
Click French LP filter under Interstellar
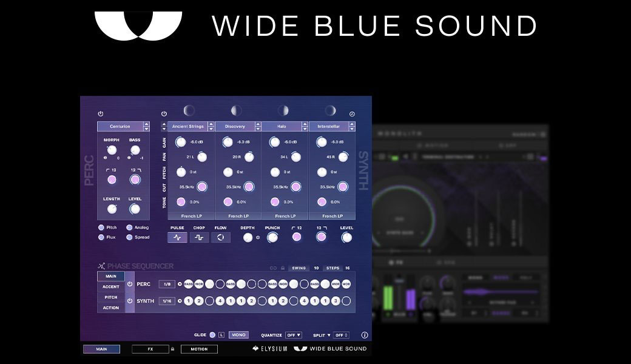point(332,216)
